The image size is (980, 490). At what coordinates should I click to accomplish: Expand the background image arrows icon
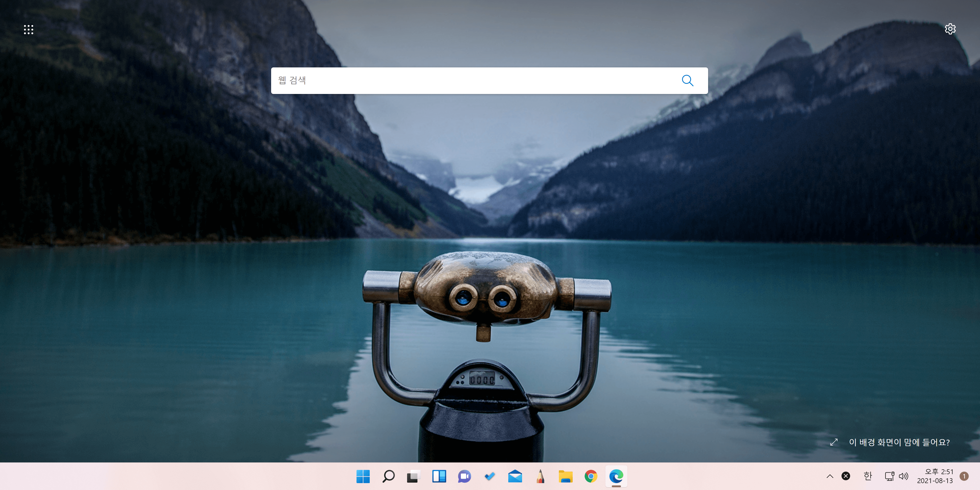click(x=834, y=442)
